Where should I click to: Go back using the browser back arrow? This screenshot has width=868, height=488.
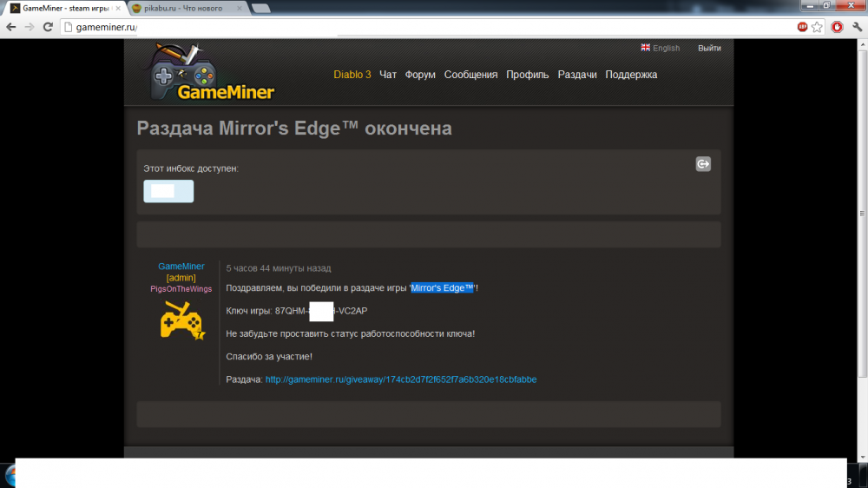[x=11, y=27]
